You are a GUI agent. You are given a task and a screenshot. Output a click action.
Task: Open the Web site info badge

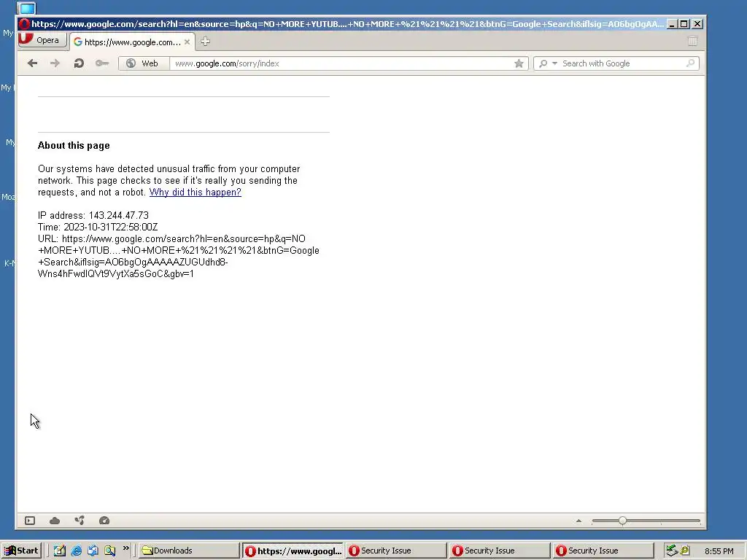point(144,63)
